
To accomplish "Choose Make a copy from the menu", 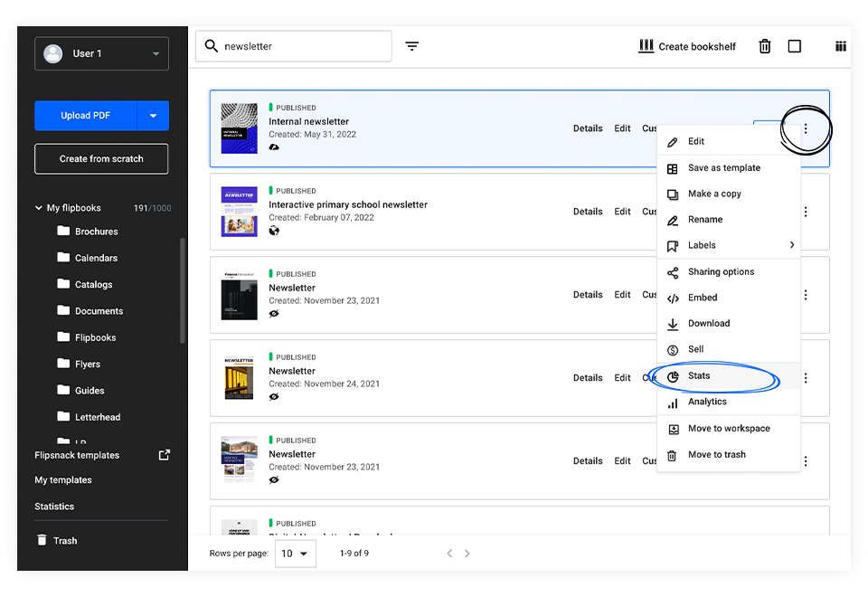I will pyautogui.click(x=729, y=194).
